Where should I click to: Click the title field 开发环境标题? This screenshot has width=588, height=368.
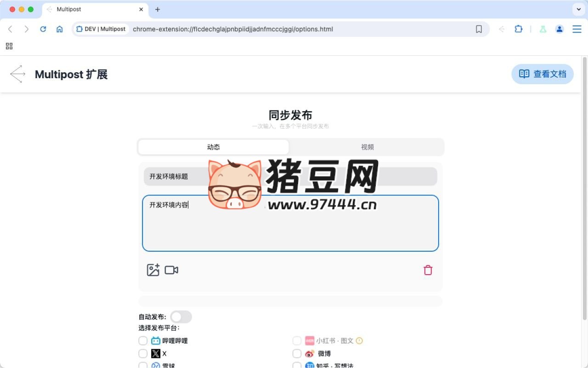click(x=290, y=176)
